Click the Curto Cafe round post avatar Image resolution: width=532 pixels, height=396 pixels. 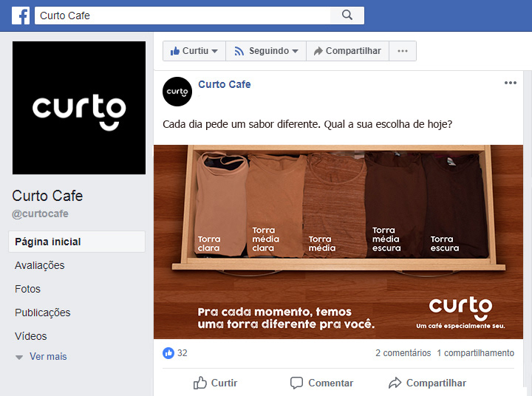click(x=177, y=92)
